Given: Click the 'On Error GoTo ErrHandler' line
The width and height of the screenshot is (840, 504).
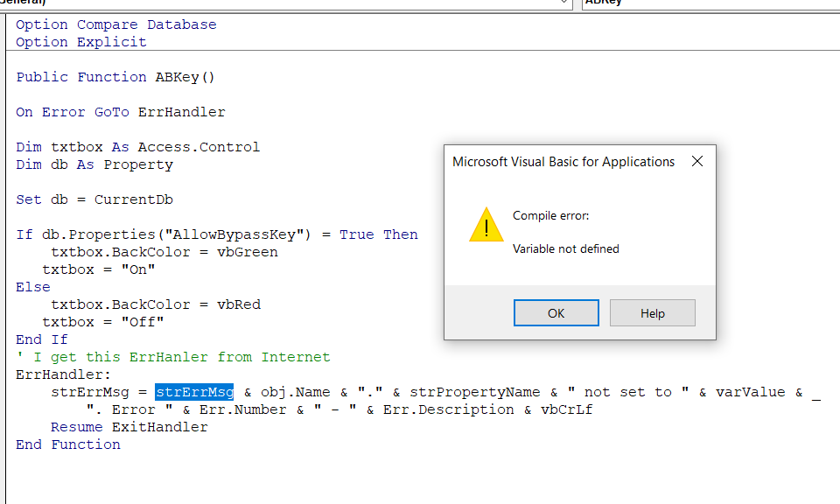Looking at the screenshot, I should pos(121,112).
